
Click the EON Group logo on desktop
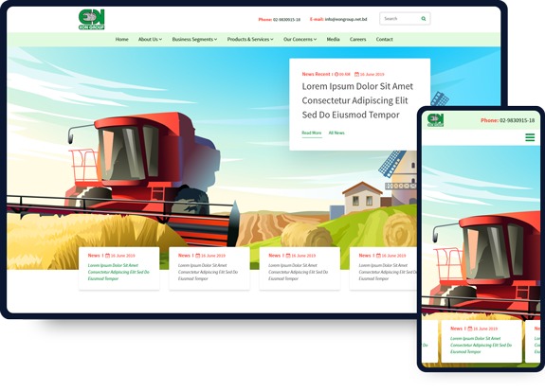pyautogui.click(x=91, y=20)
